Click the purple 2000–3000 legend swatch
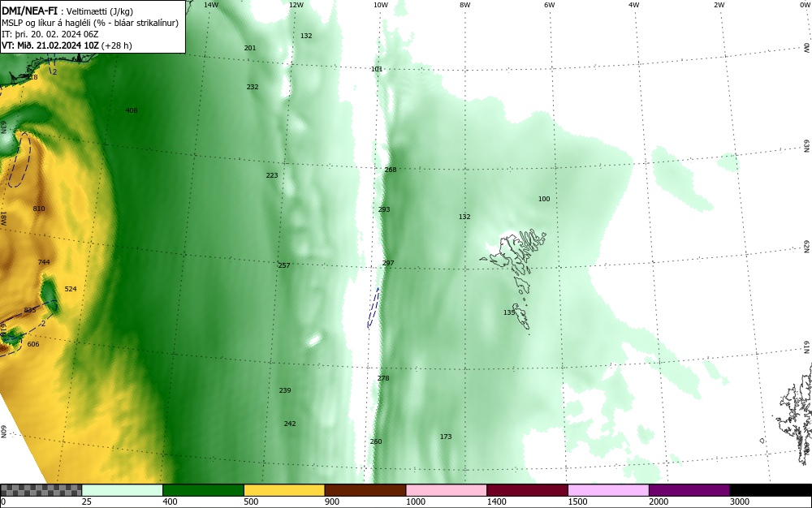 tap(689, 490)
